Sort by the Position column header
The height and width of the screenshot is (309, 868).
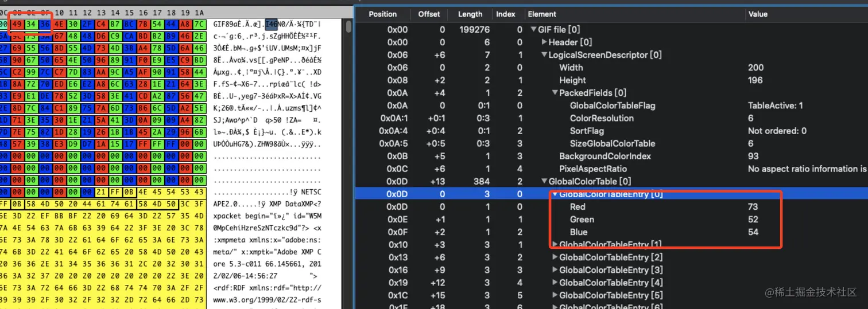tap(382, 14)
